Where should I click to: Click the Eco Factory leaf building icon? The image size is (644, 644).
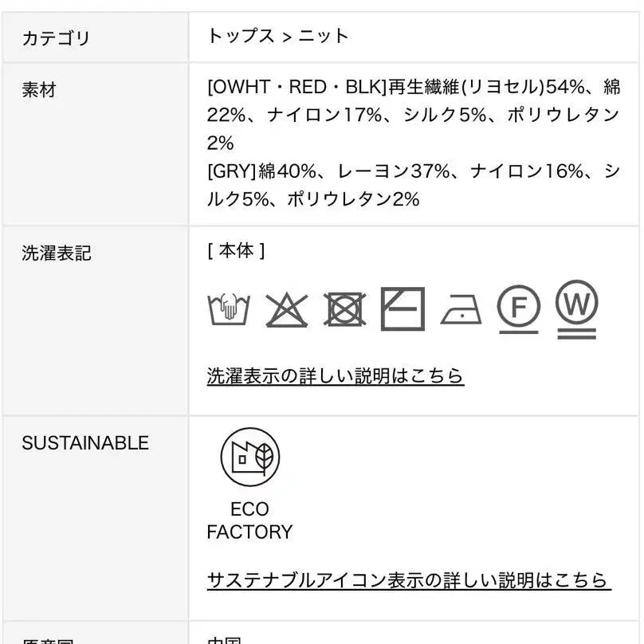249,457
